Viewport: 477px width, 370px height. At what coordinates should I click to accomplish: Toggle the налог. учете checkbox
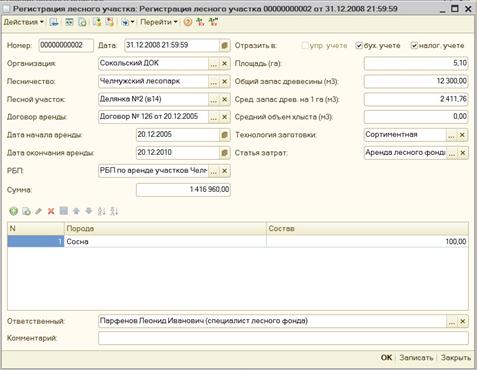click(414, 45)
